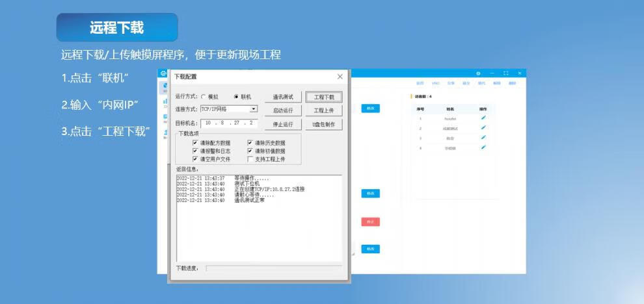644x304 pixels.
Task: Click the 下载进度 progress bar
Action: (273, 268)
